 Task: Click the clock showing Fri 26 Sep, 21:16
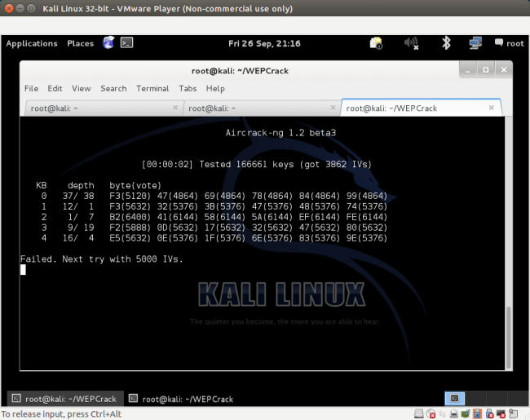pyautogui.click(x=266, y=44)
